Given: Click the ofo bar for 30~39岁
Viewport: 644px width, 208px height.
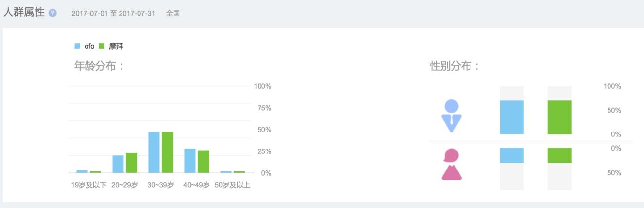Looking at the screenshot, I should click(154, 152).
